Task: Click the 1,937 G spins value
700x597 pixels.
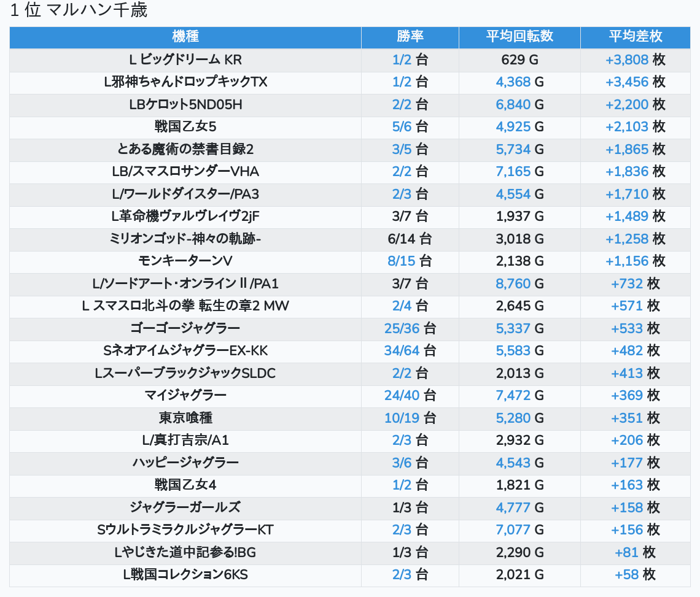Action: 519,217
